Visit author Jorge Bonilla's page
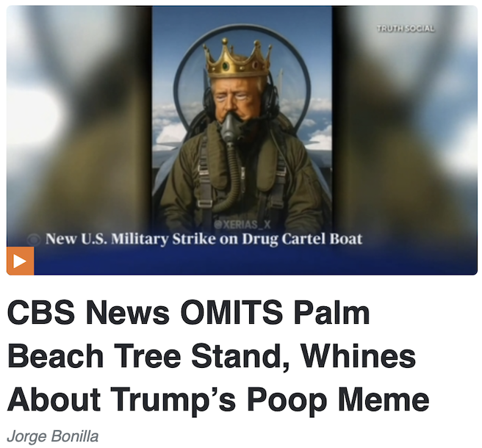Image resolution: width=482 pixels, height=448 pixels. [53, 436]
